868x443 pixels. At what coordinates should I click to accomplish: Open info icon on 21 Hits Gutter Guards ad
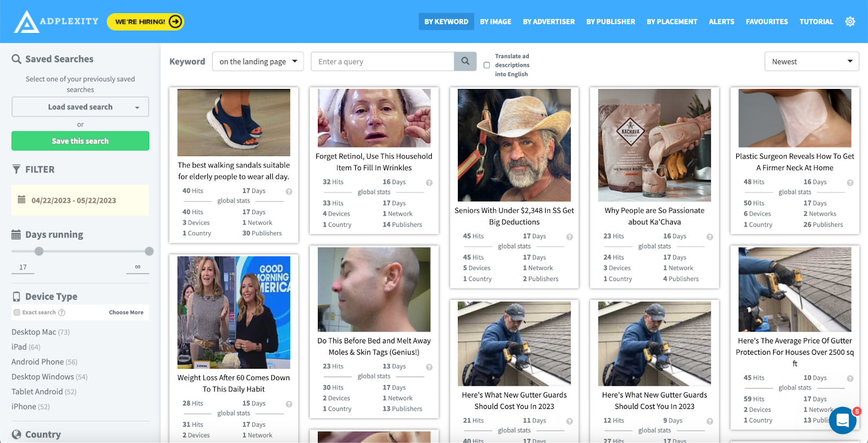click(x=570, y=421)
